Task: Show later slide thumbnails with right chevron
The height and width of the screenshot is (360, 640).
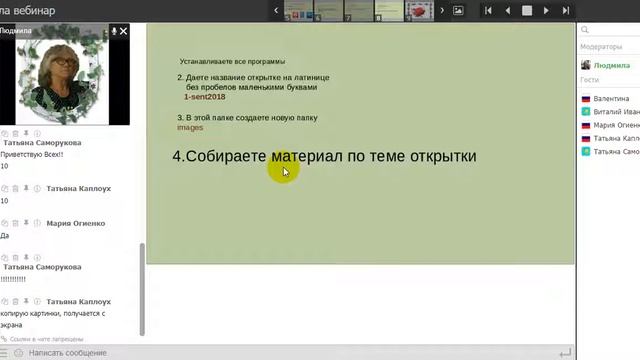Action: (x=442, y=11)
